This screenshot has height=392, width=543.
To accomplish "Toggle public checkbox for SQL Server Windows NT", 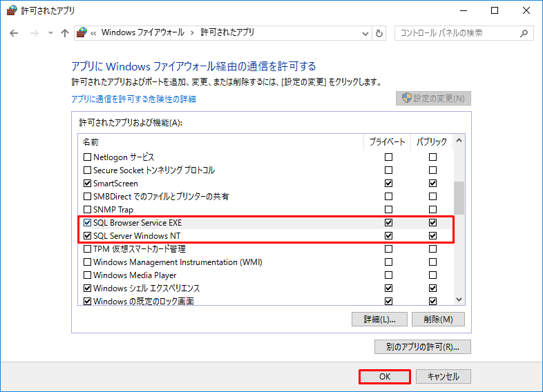I will click(x=432, y=236).
